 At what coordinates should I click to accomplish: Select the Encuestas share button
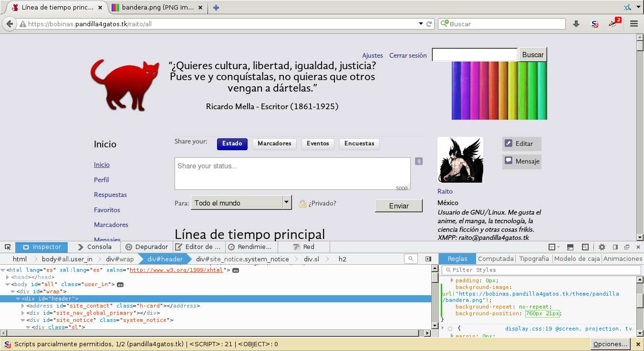tap(359, 144)
